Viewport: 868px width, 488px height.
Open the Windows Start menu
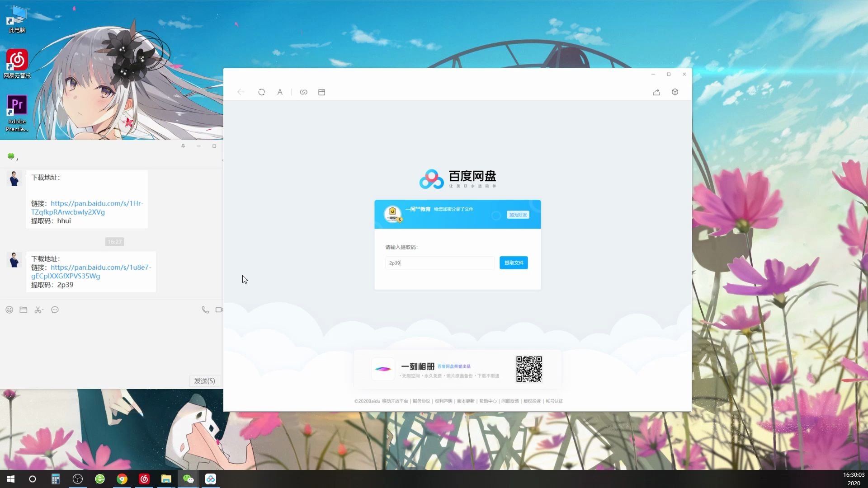(x=11, y=479)
